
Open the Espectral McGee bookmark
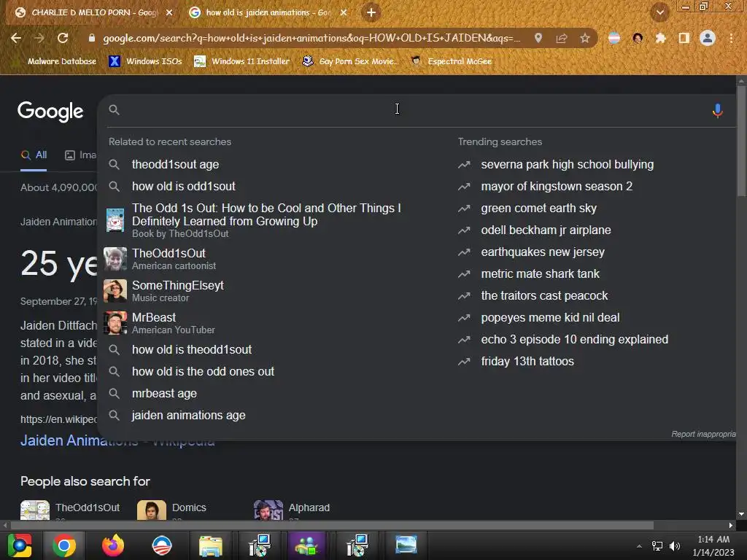(451, 61)
